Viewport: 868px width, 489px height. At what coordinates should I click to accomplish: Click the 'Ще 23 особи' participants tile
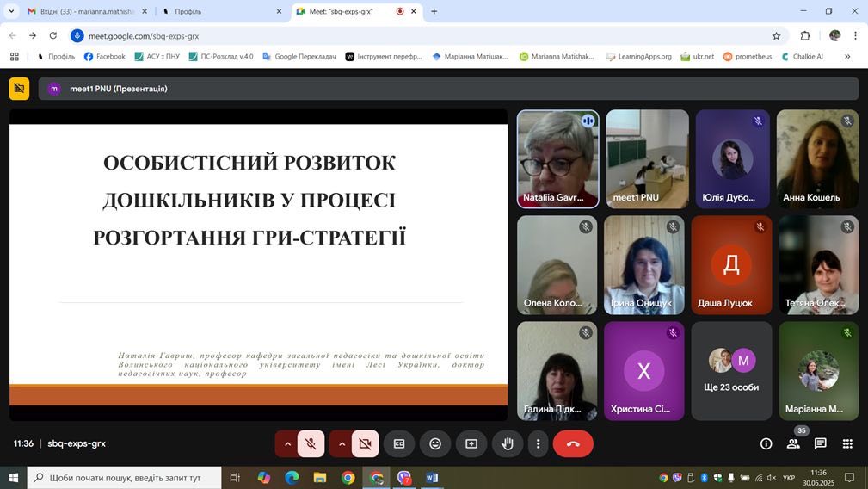tap(731, 371)
